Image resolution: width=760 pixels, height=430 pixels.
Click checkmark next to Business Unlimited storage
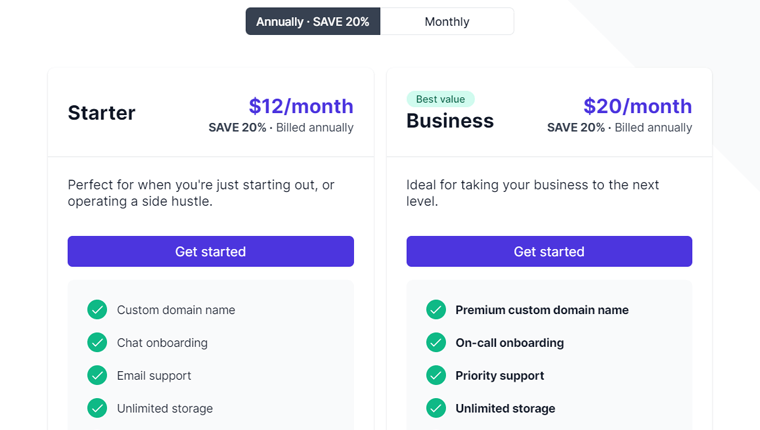tap(436, 408)
